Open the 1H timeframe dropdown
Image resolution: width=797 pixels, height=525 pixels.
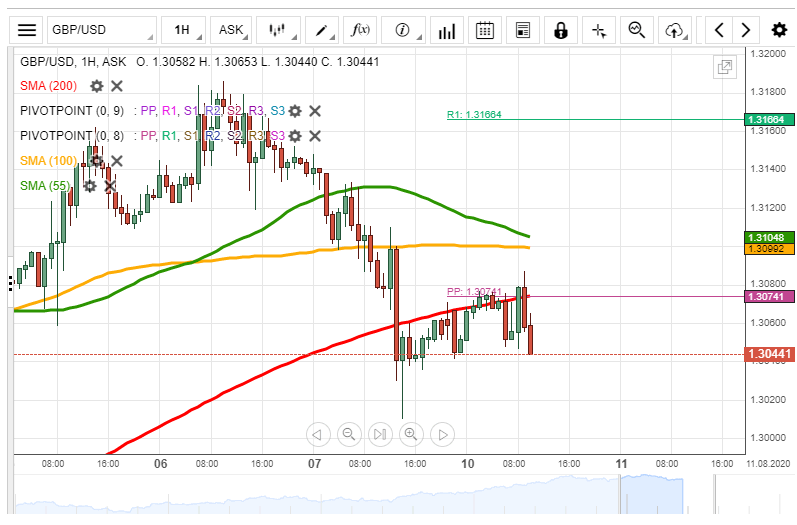pos(183,30)
